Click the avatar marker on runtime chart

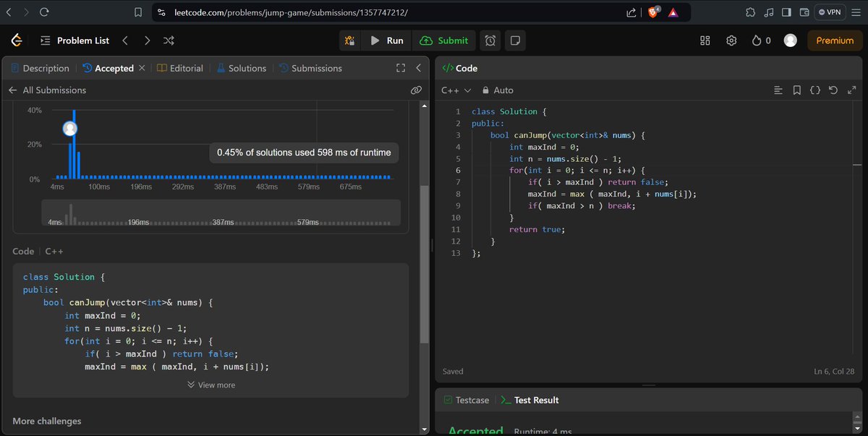70,129
